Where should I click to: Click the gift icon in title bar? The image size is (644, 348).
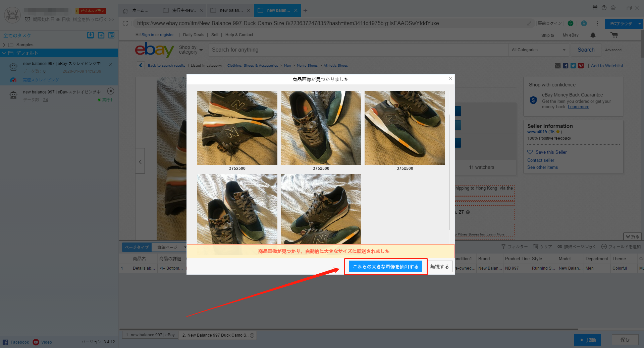pyautogui.click(x=595, y=8)
